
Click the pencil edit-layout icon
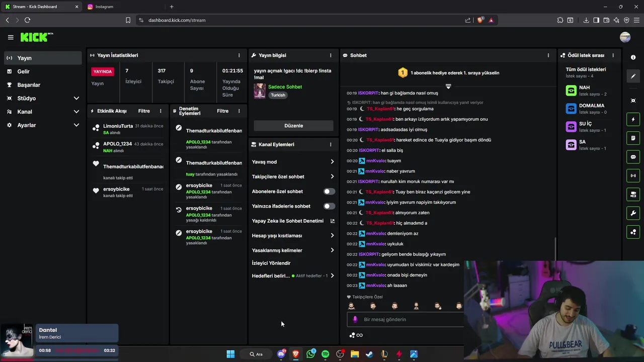click(x=633, y=76)
